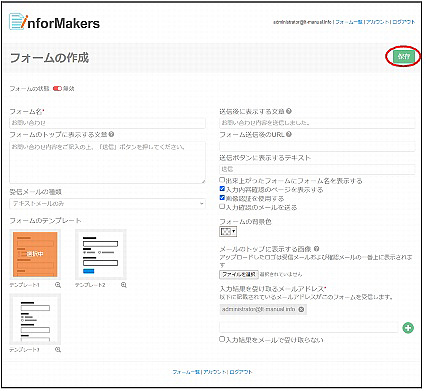Click the 送信ボタンに表示するテキスト field
The image size is (426, 391).
(317, 169)
